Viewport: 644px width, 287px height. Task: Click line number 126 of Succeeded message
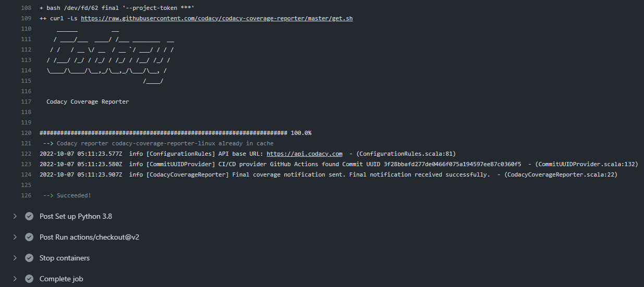point(27,195)
